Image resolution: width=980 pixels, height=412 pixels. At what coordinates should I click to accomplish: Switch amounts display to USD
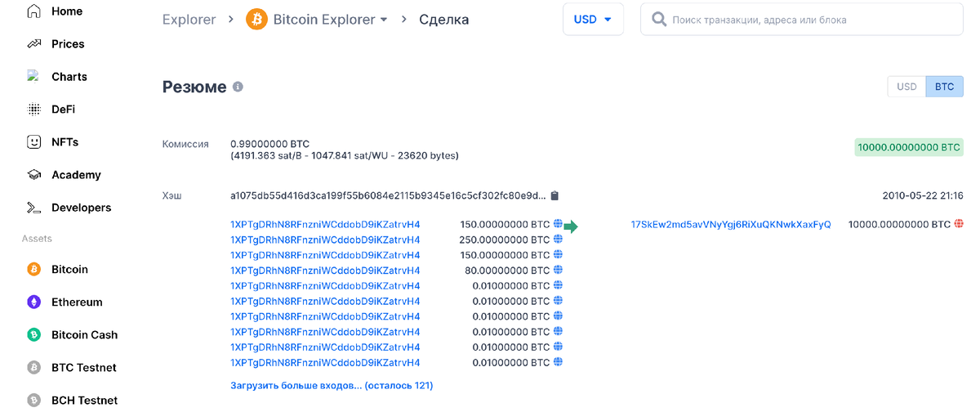point(906,87)
